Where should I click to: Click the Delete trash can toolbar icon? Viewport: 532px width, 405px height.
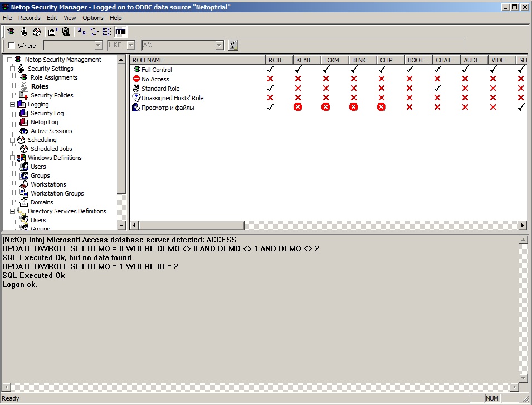point(66,32)
